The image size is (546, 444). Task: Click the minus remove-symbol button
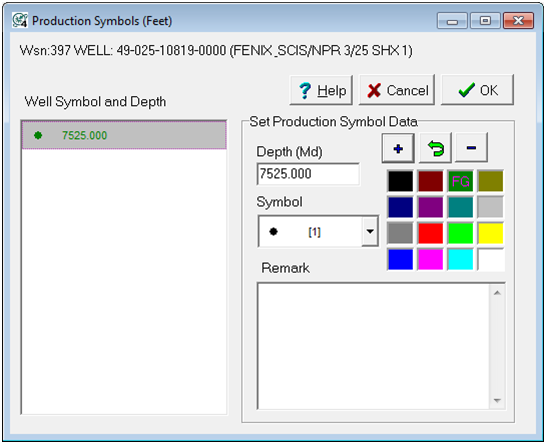[x=471, y=148]
